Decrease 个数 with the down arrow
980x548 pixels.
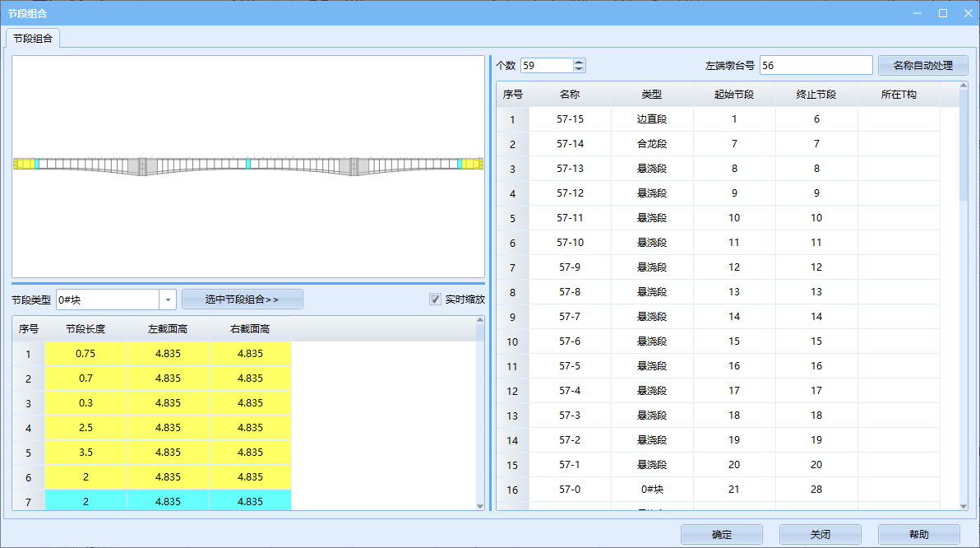pyautogui.click(x=579, y=69)
